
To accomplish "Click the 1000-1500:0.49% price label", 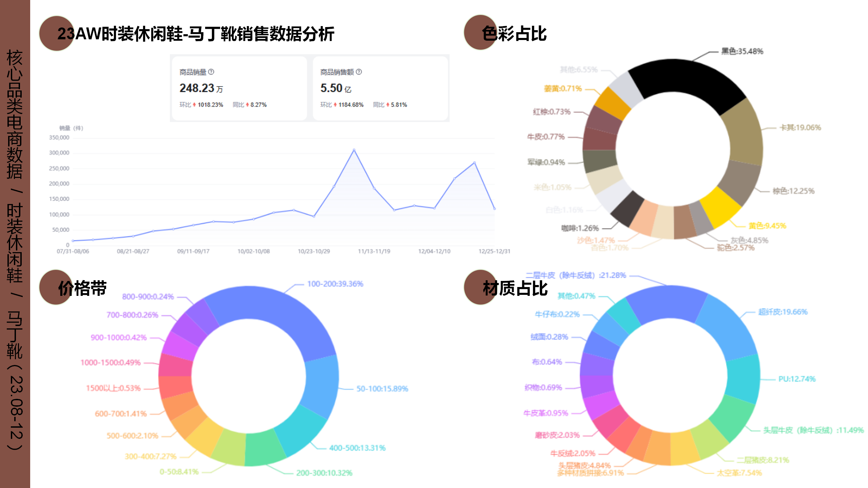I will click(x=110, y=363).
